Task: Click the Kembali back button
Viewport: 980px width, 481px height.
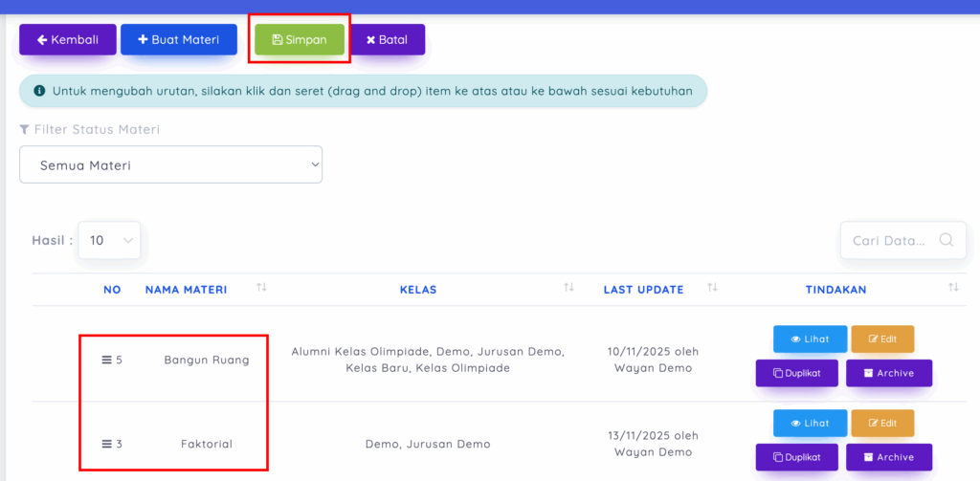Action: tap(67, 40)
